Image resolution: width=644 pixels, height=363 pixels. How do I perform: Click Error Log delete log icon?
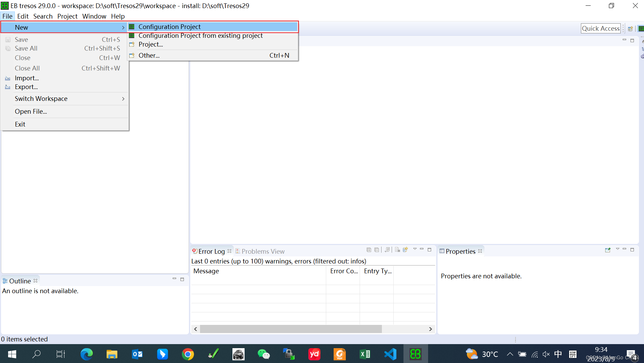[x=397, y=250]
